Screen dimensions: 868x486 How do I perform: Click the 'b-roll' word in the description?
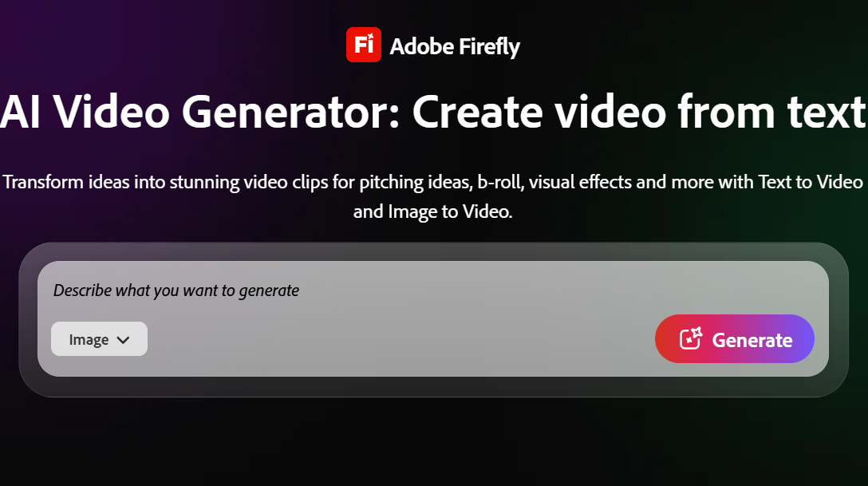(500, 182)
